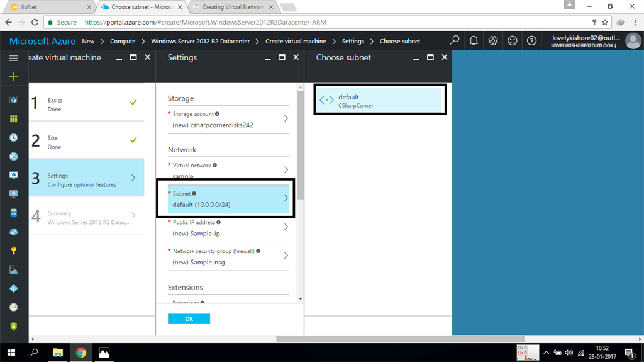Expand the Storage account setting chevron

[286, 118]
